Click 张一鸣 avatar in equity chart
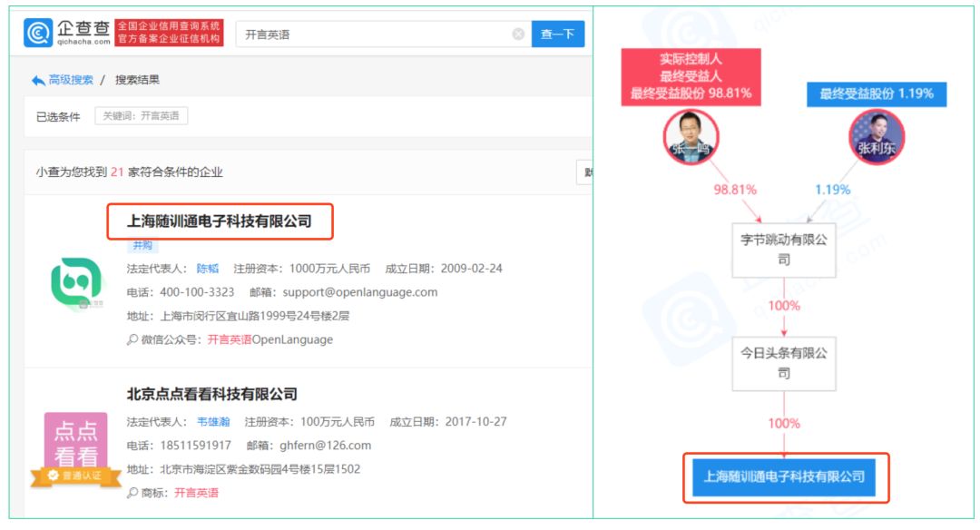980x530 pixels. click(x=691, y=137)
